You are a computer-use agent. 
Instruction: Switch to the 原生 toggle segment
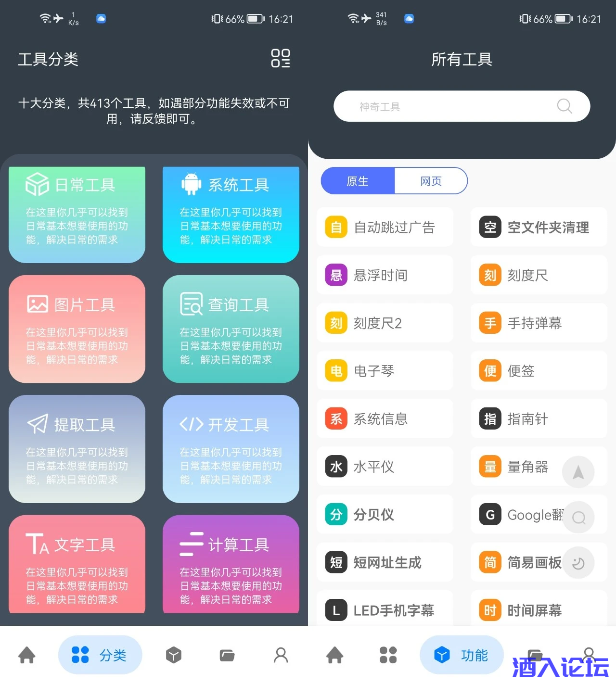[x=358, y=181]
